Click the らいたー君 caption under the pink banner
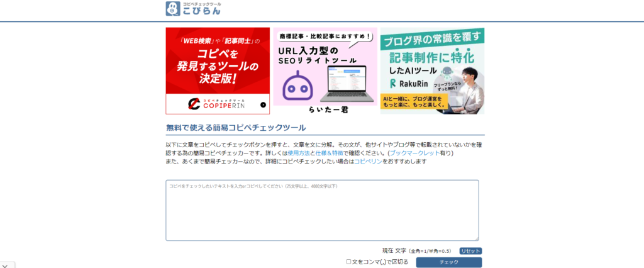The height and width of the screenshot is (268, 644). (x=325, y=109)
